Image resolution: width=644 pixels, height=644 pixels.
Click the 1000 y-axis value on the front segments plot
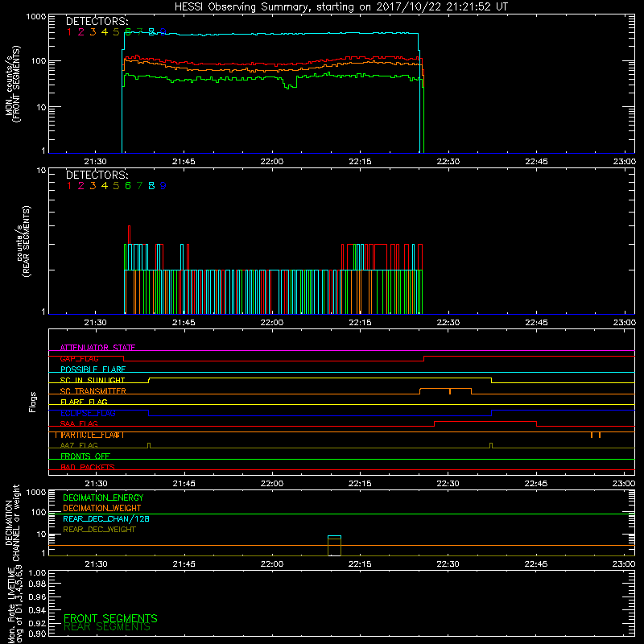36,17
